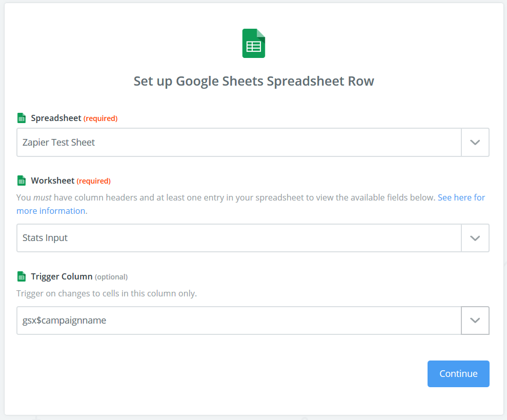Open the Worksheet dropdown chevron
507x420 pixels.
coord(475,238)
